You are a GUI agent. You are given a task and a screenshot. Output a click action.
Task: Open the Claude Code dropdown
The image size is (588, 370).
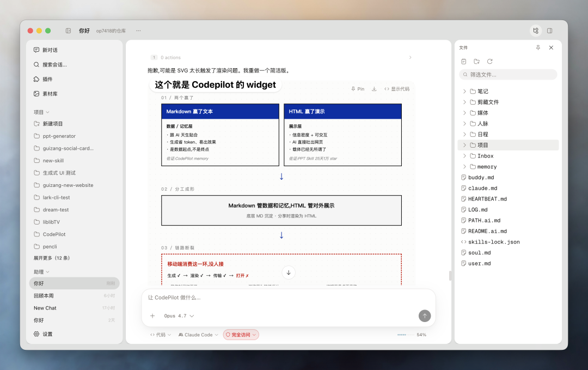[x=198, y=335]
